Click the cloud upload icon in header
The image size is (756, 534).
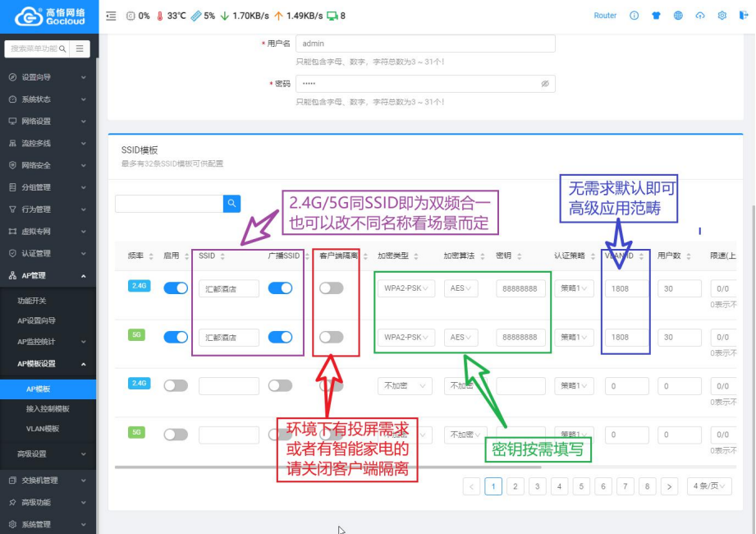(700, 16)
